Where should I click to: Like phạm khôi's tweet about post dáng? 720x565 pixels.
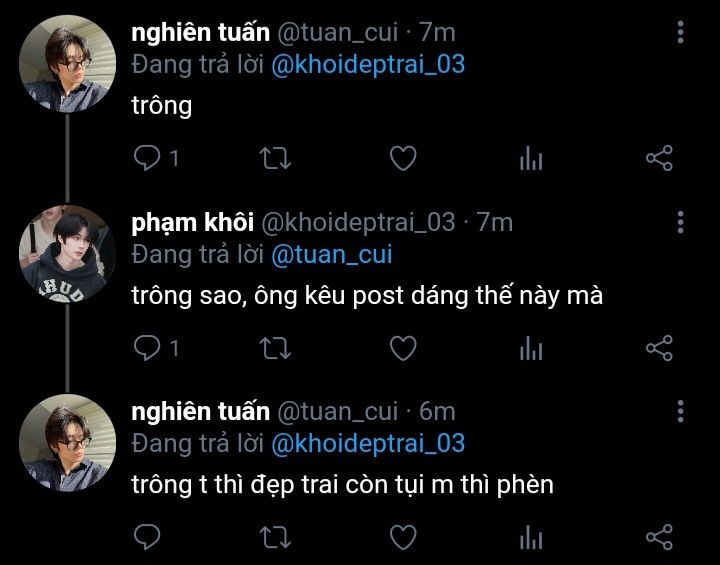pos(403,348)
